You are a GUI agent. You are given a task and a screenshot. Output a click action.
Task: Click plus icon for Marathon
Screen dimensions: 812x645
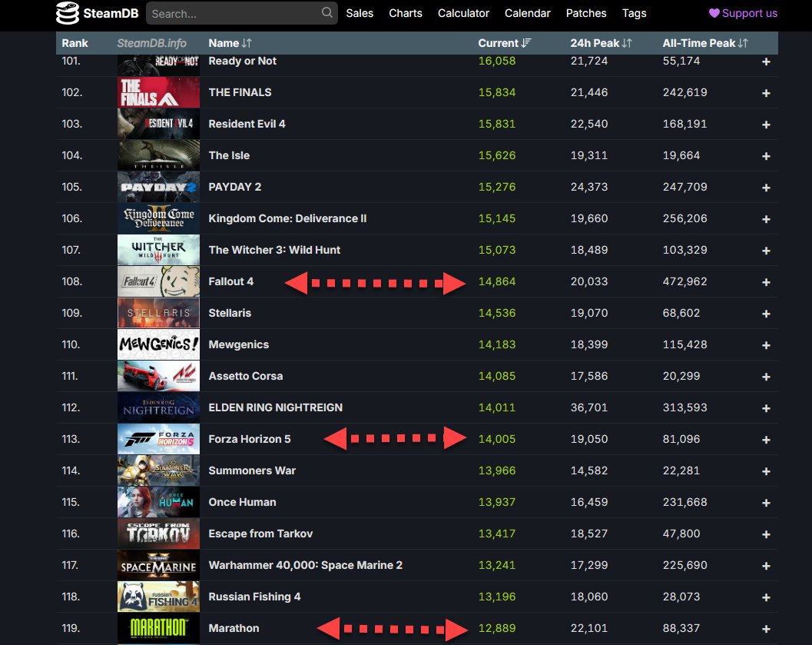pos(766,629)
